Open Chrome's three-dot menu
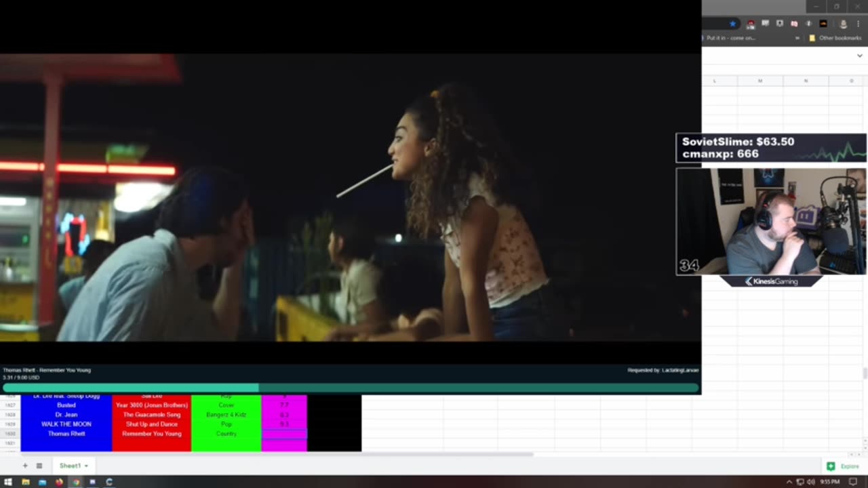868x488 pixels. click(x=859, y=24)
